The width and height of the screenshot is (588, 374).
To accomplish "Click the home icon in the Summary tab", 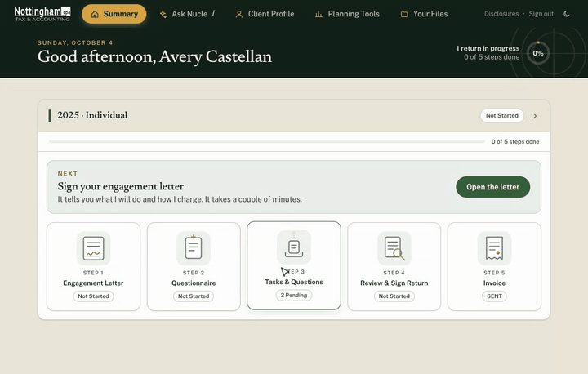I will [x=95, y=14].
